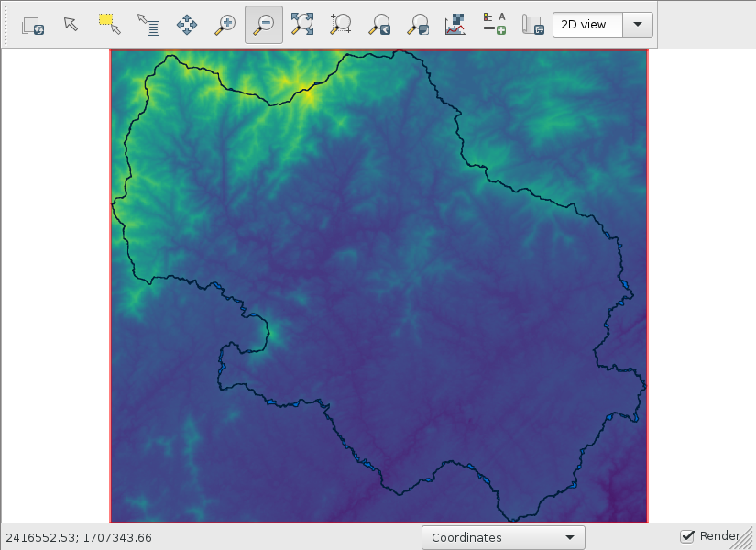Activate the Select vector features tool
Image resolution: width=756 pixels, height=550 pixels.
click(x=110, y=25)
